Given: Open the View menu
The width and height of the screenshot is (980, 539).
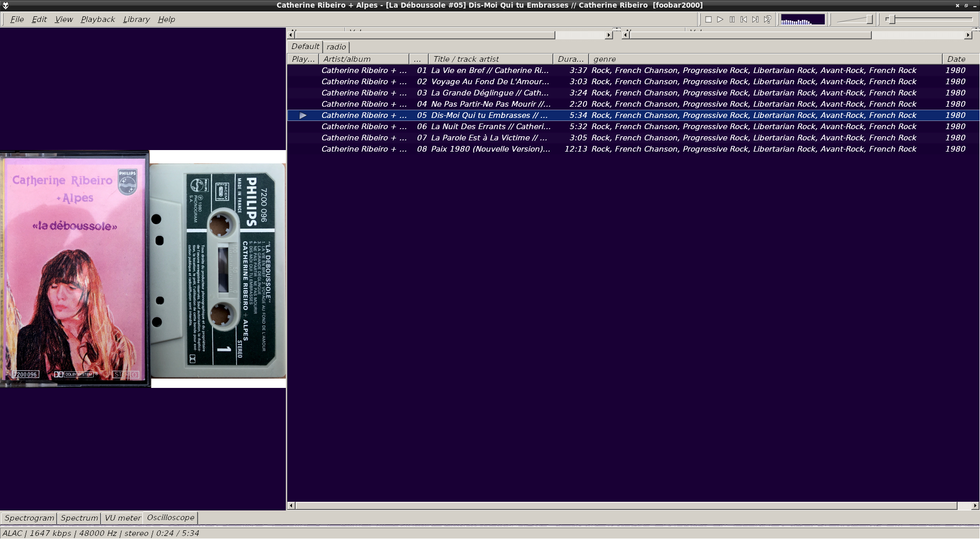Looking at the screenshot, I should tap(64, 19).
